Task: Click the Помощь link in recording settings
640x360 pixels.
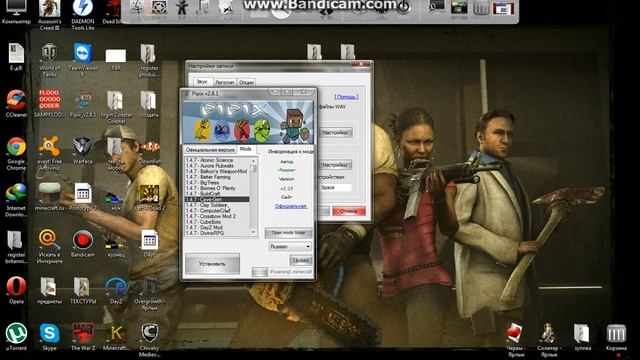Action: pos(347,97)
